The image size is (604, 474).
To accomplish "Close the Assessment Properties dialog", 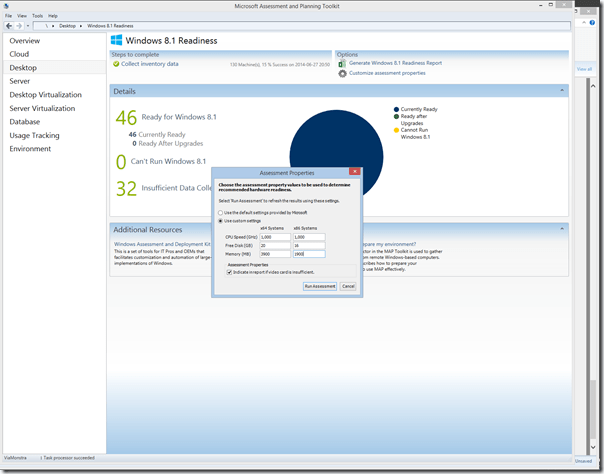I will [354, 171].
